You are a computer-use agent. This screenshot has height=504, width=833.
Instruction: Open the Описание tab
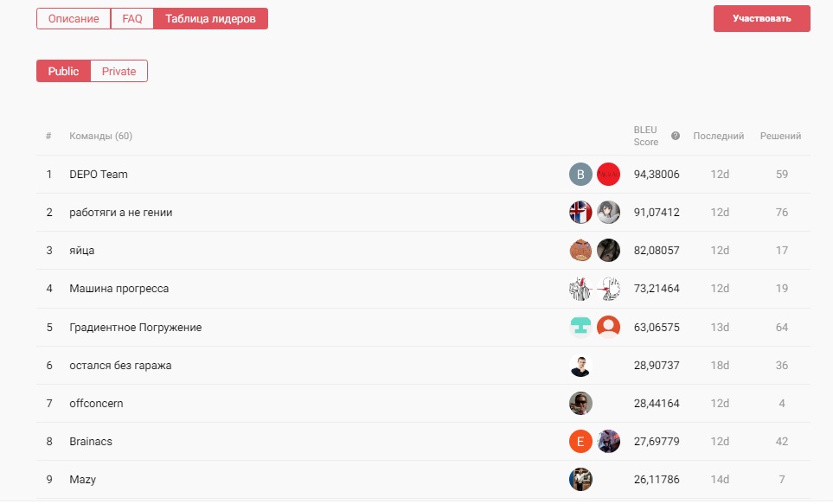pyautogui.click(x=74, y=18)
